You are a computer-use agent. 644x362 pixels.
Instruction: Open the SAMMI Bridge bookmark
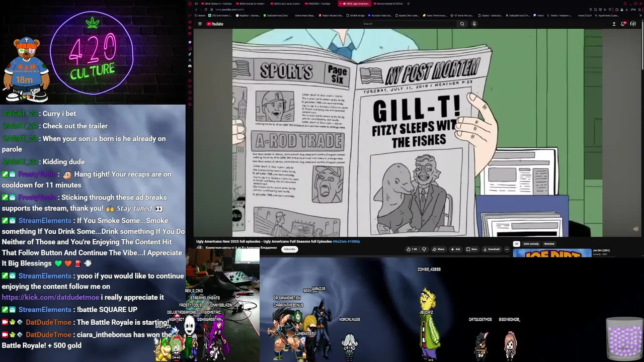point(355,16)
